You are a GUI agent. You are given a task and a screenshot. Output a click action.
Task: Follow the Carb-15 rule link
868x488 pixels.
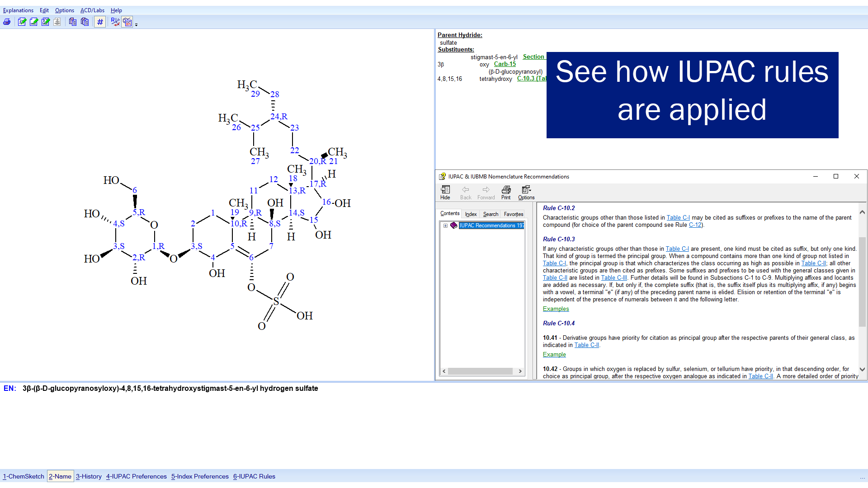[x=505, y=64]
